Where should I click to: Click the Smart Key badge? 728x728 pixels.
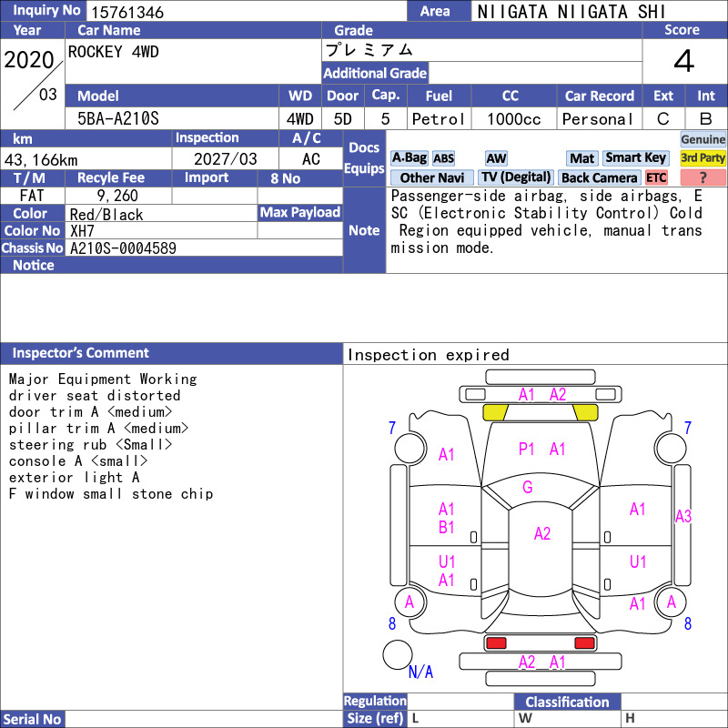point(635,158)
